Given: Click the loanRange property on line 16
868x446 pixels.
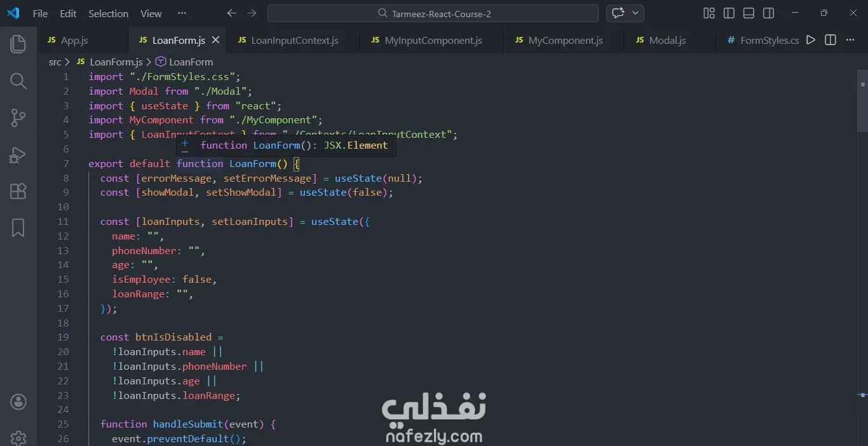Looking at the screenshot, I should coord(139,294).
